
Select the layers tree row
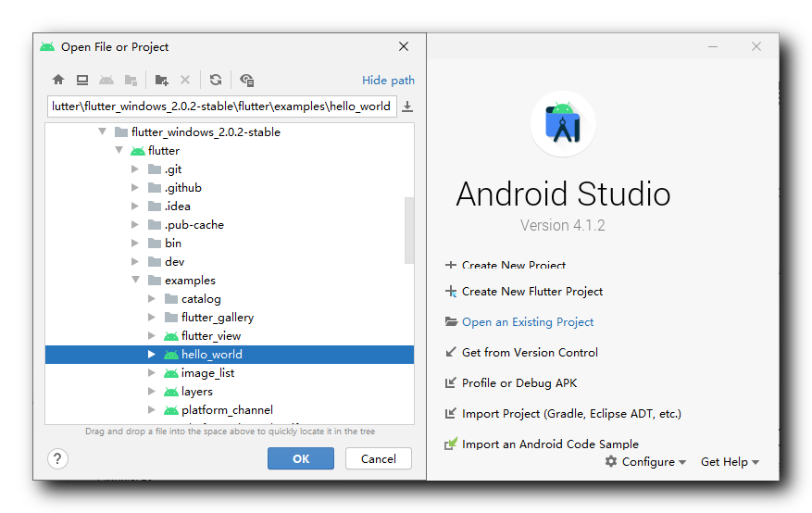[230, 392]
